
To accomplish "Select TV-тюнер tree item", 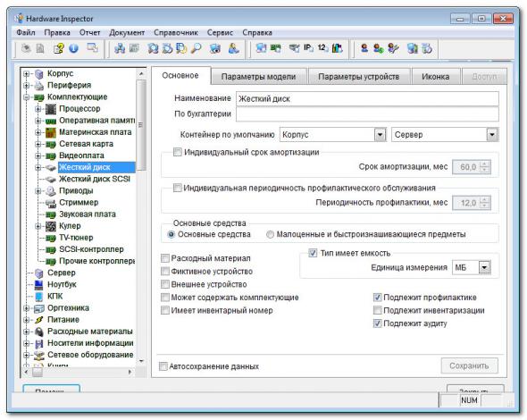I will [76, 238].
